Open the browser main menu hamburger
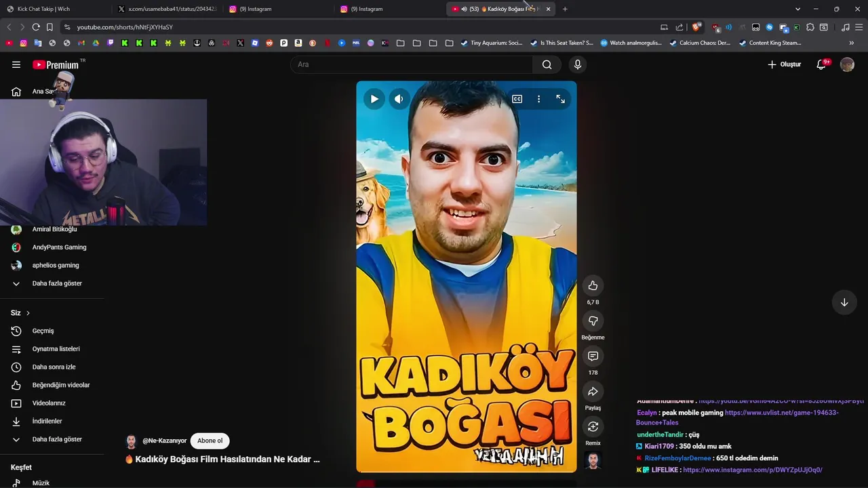 pyautogui.click(x=859, y=27)
